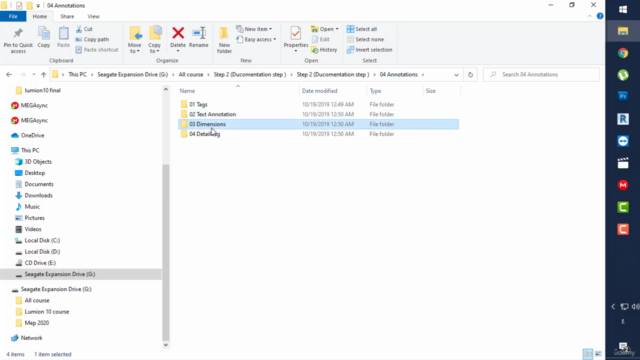Switch to the Share tab
This screenshot has width=640, height=360.
(67, 16)
